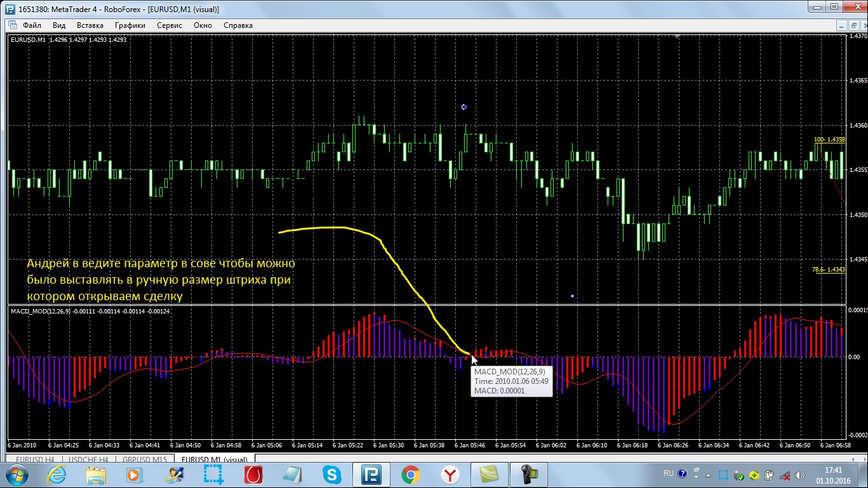Open the Вид menu
868x488 pixels.
(59, 25)
